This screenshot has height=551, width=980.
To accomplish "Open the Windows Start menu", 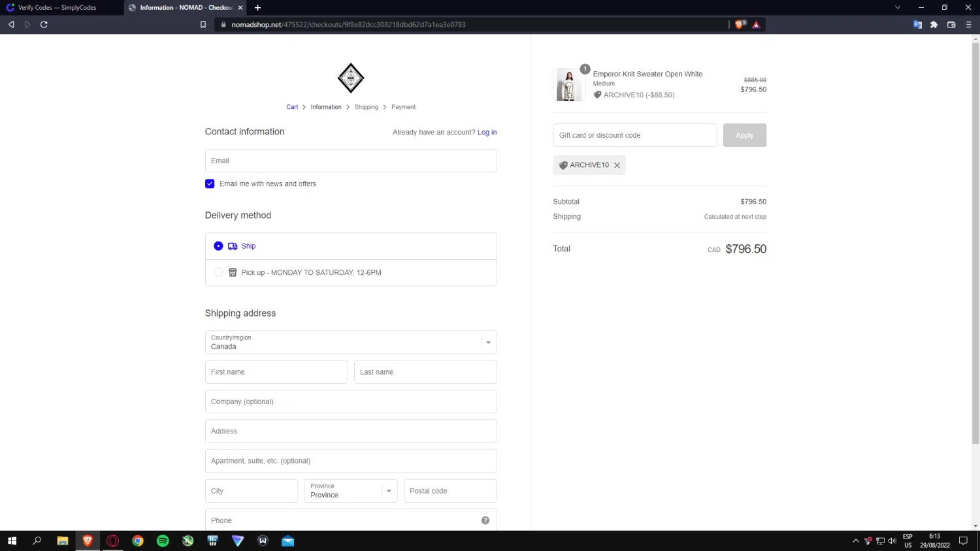I will pos(12,541).
